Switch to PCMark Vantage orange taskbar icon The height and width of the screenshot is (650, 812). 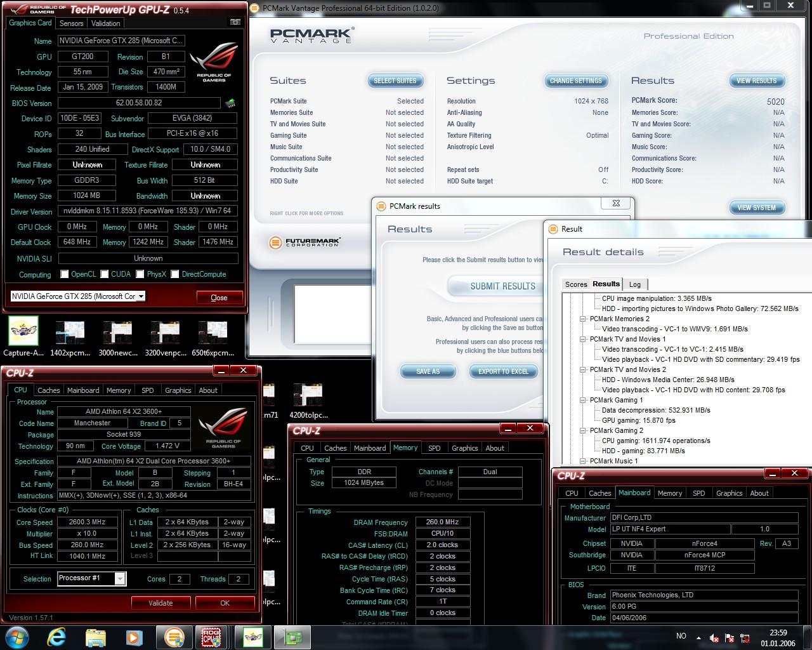pos(174,637)
